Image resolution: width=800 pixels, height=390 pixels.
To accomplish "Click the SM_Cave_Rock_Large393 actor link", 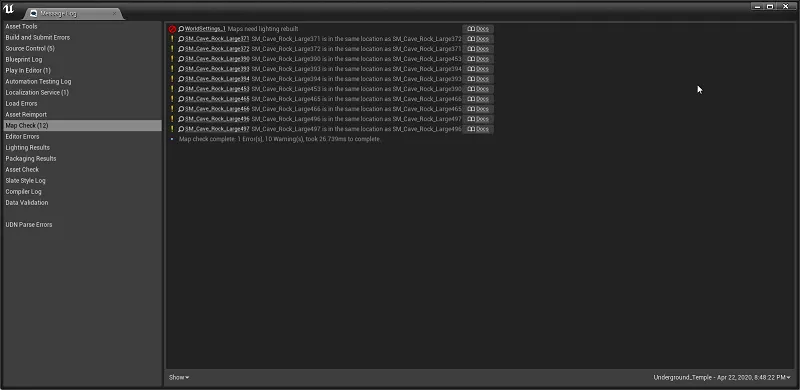I will 217,69.
